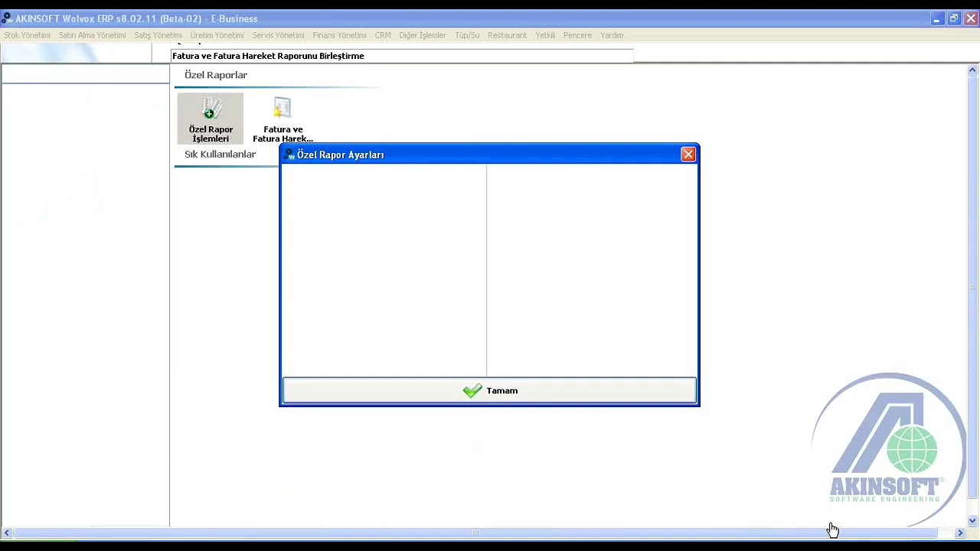
Task: Minimize the AKINSOFT Wolvox ERP window
Action: pos(937,18)
